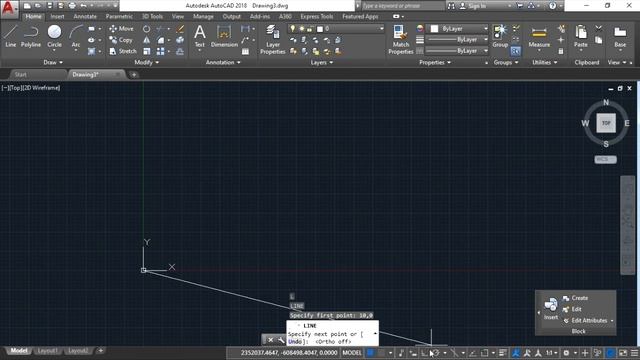Insert a Table from Annotation panel

pyautogui.click(x=245, y=51)
